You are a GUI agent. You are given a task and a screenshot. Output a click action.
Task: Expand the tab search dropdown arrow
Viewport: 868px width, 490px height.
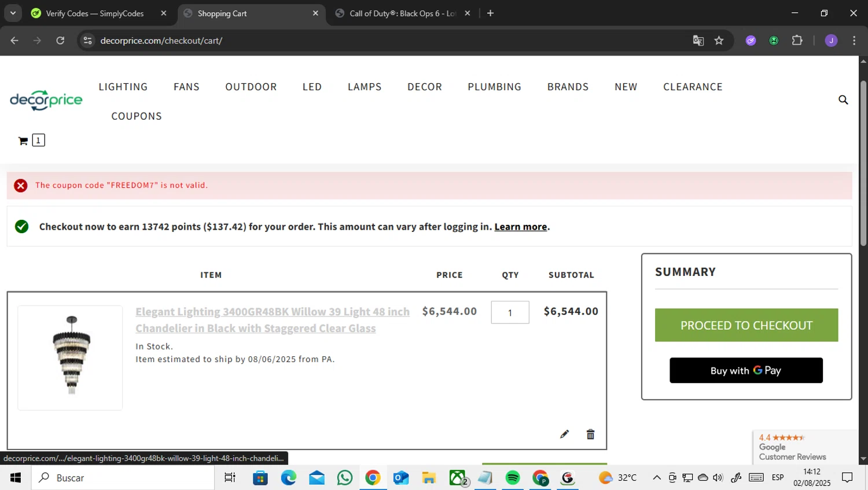pyautogui.click(x=13, y=13)
